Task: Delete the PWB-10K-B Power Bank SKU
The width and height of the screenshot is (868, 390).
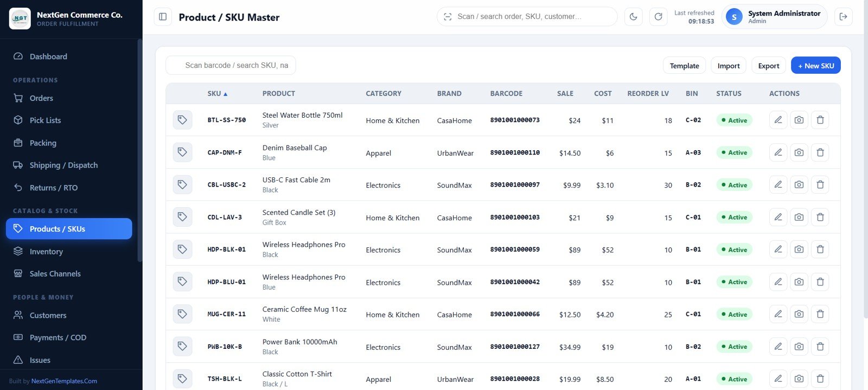Action: (820, 346)
